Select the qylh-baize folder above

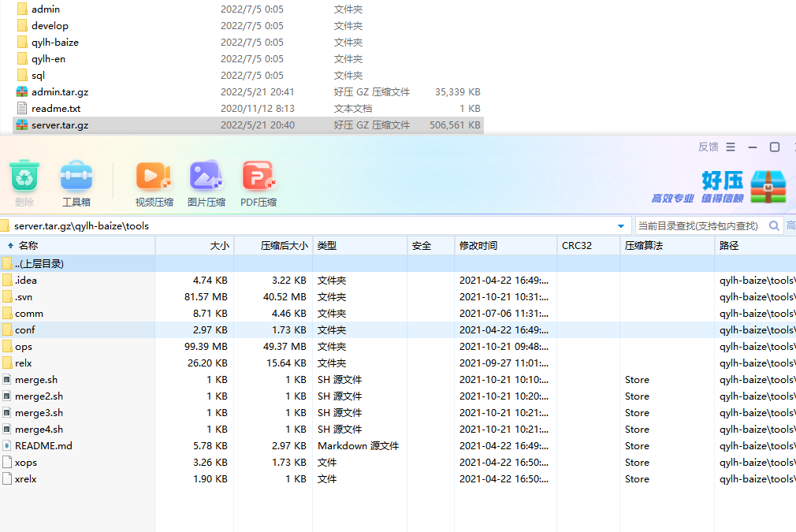point(55,43)
